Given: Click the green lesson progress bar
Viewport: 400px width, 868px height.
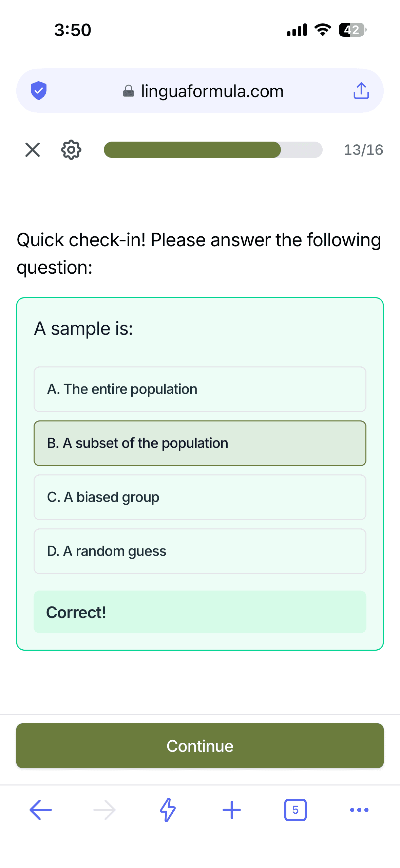Looking at the screenshot, I should click(x=213, y=150).
